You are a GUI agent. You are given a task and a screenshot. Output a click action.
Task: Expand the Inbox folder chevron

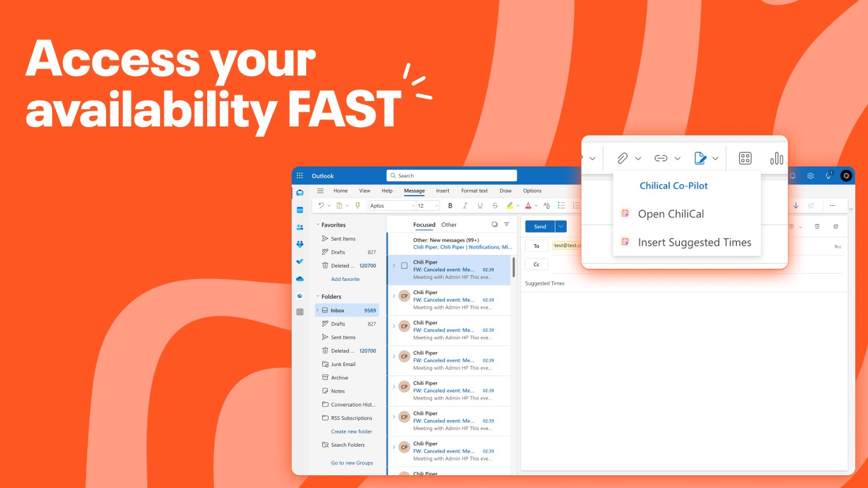318,310
